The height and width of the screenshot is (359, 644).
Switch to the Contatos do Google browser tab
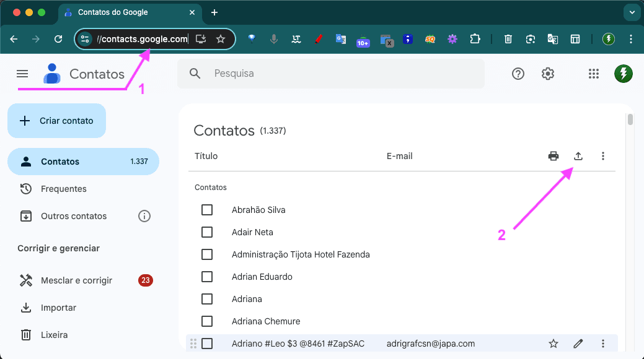[x=113, y=12]
